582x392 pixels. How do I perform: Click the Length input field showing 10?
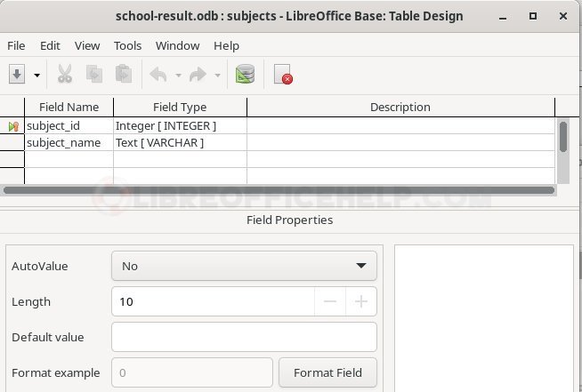click(213, 301)
